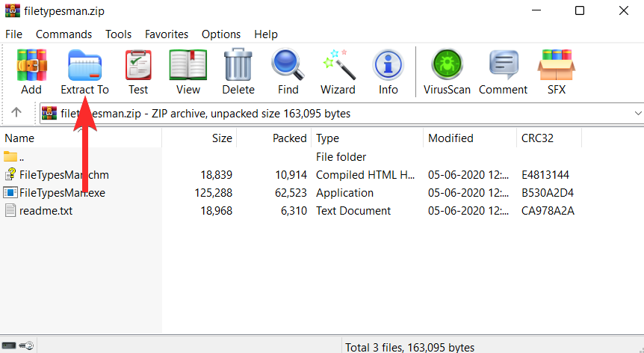The height and width of the screenshot is (353, 644).
Task: Go up one folder level arrow
Action: (x=16, y=111)
